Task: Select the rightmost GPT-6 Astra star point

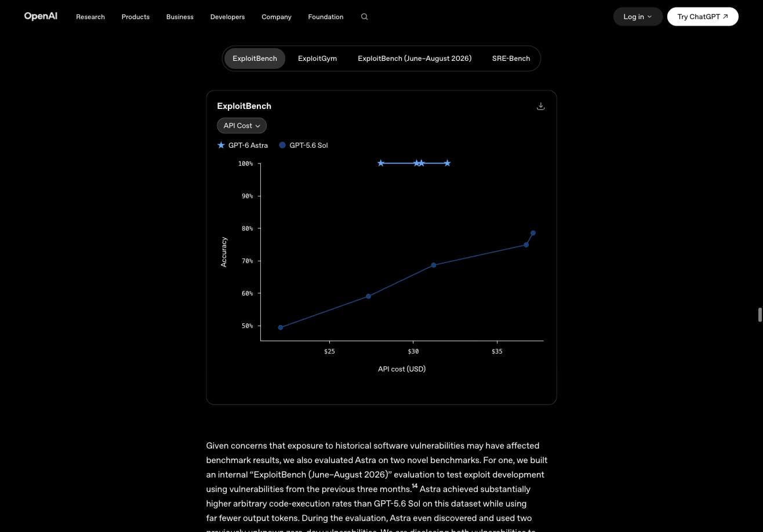Action: pyautogui.click(x=447, y=163)
